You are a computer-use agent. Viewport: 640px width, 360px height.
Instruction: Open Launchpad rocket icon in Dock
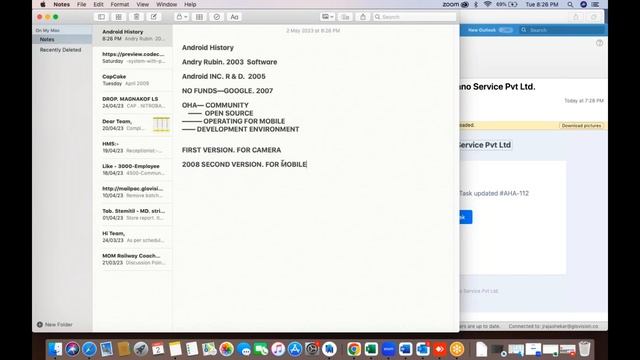(141, 349)
